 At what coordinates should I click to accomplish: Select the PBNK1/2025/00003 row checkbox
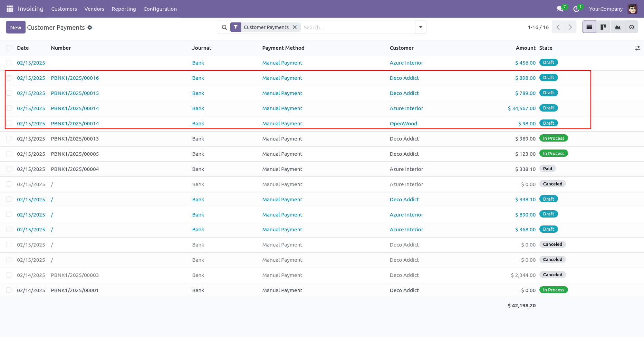coord(9,275)
